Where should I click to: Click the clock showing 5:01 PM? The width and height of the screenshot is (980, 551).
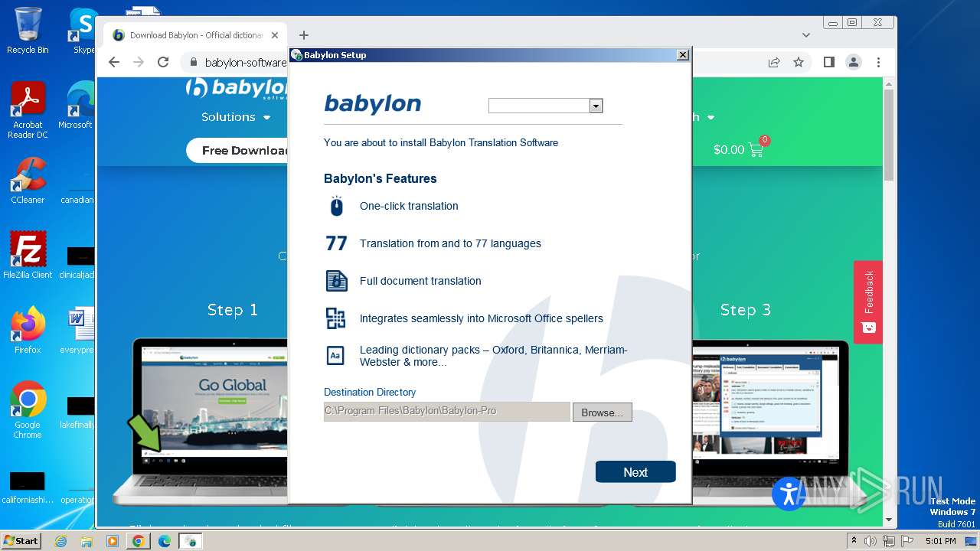point(940,541)
